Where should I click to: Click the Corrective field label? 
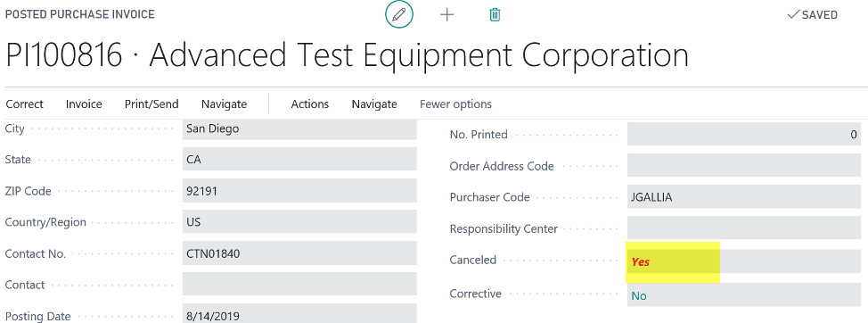[476, 294]
